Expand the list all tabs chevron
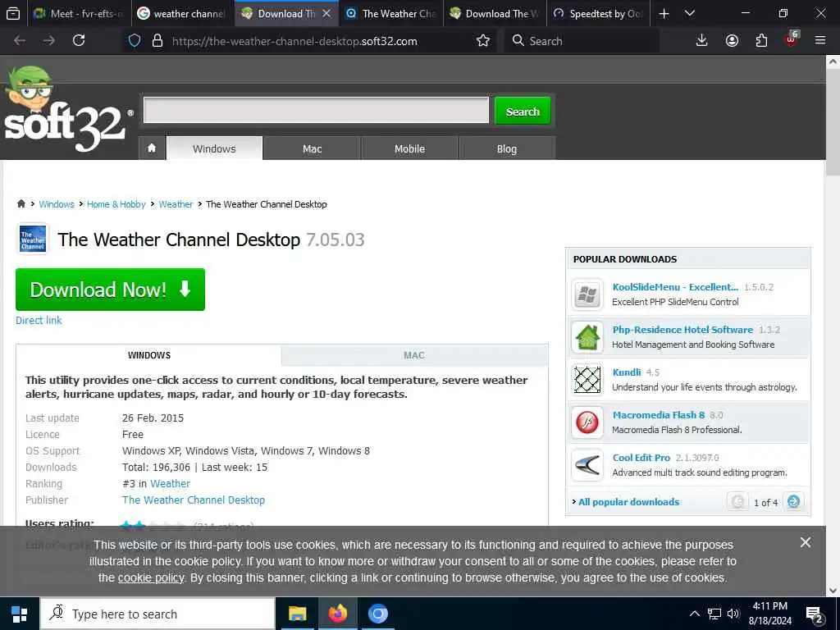840x630 pixels. click(690, 13)
